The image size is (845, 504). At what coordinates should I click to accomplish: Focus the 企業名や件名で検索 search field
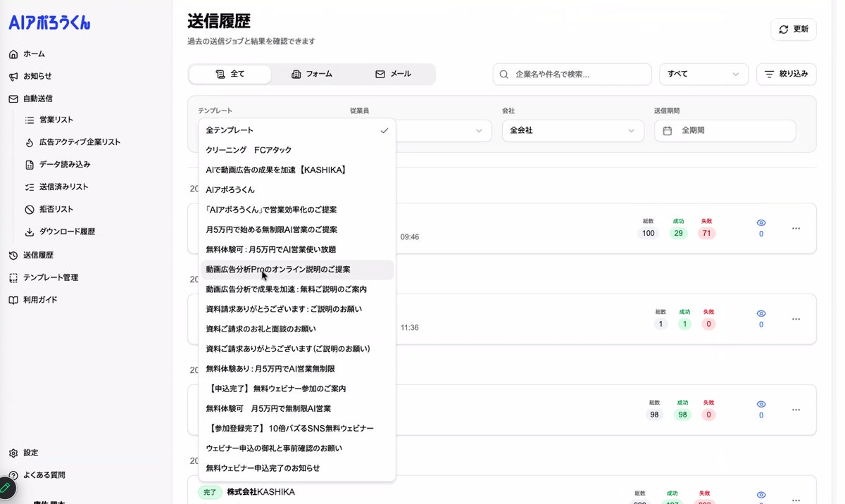coord(572,74)
